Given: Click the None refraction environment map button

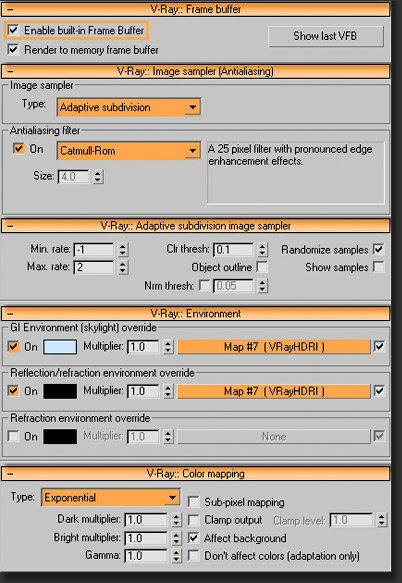Looking at the screenshot, I should click(x=274, y=437).
